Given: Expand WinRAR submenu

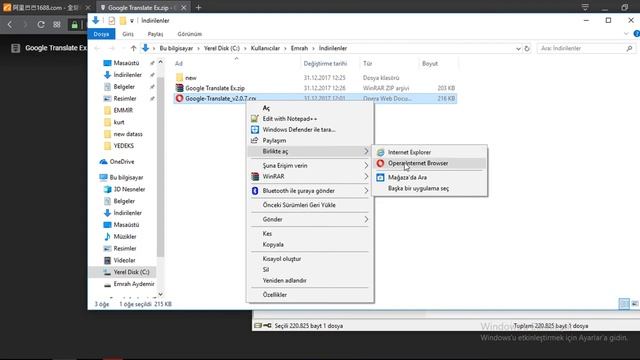Looking at the screenshot, I should coord(310,177).
